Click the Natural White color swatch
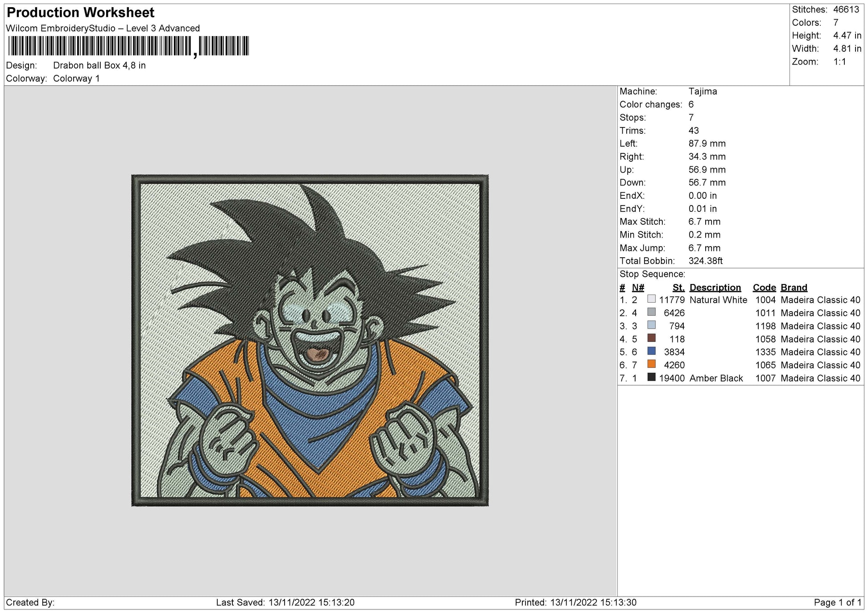 click(651, 299)
